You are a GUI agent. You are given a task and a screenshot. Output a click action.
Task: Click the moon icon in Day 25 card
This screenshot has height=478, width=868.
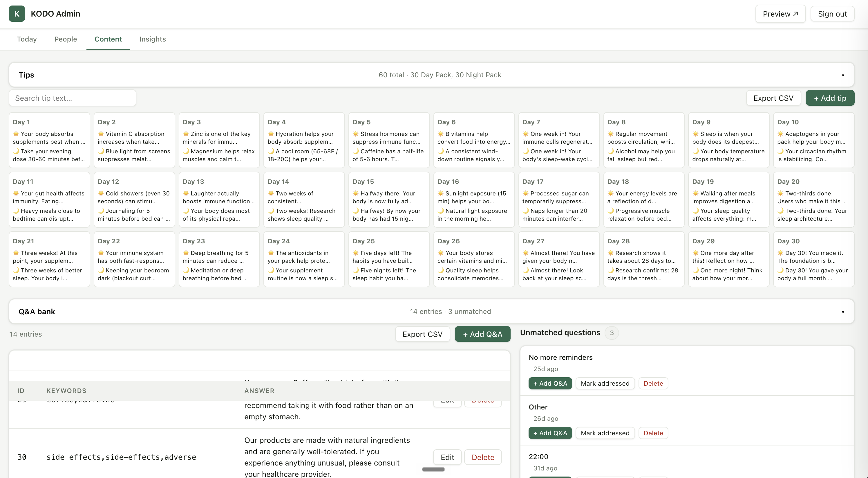355,270
